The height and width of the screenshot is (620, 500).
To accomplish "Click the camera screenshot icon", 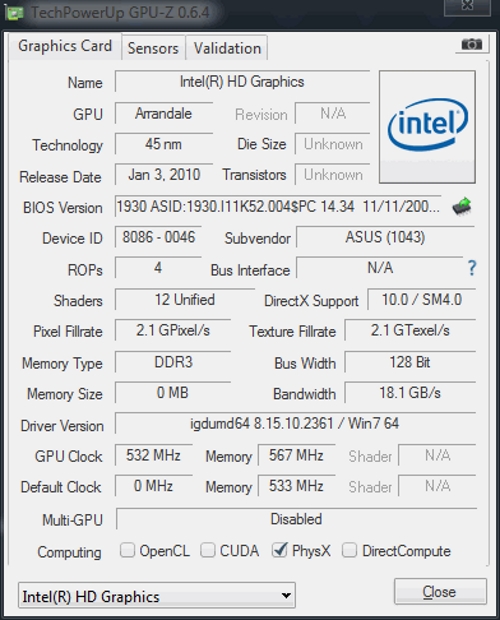I will 472,44.
